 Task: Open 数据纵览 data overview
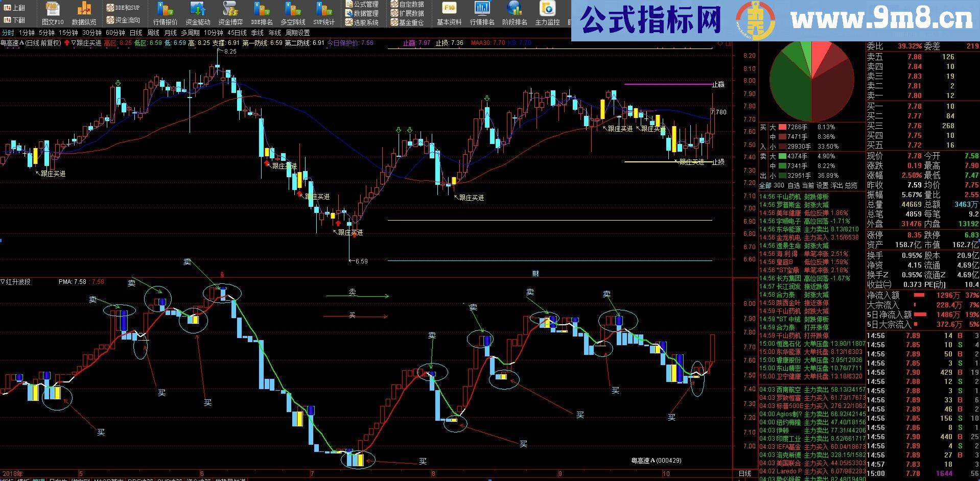[84, 14]
